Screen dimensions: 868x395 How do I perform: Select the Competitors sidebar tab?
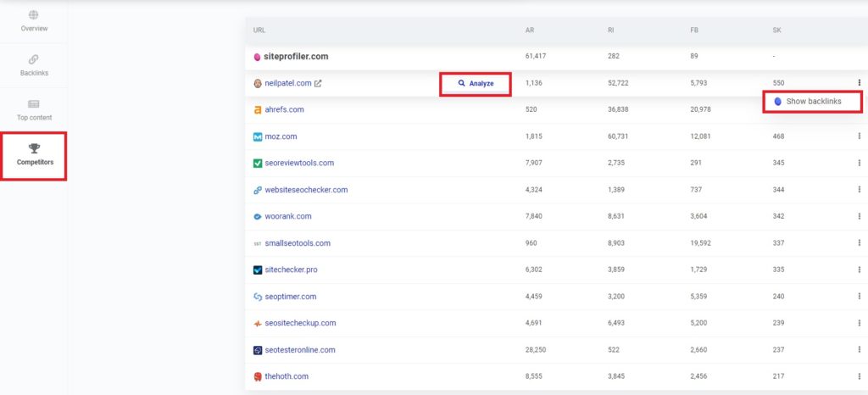coord(34,155)
